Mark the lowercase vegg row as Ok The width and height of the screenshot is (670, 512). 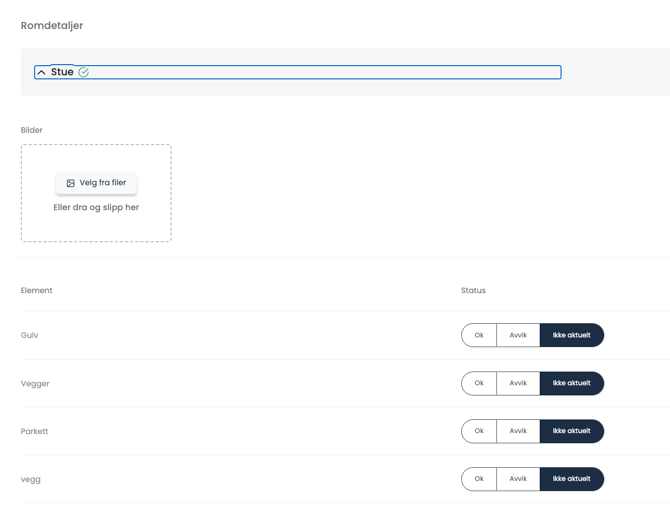point(479,479)
